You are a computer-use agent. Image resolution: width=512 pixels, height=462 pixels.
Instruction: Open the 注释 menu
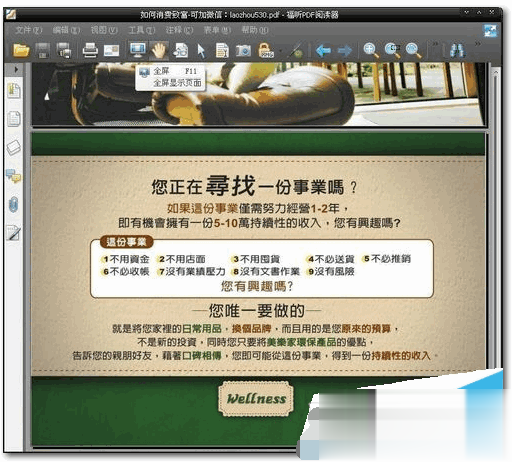tap(179, 30)
